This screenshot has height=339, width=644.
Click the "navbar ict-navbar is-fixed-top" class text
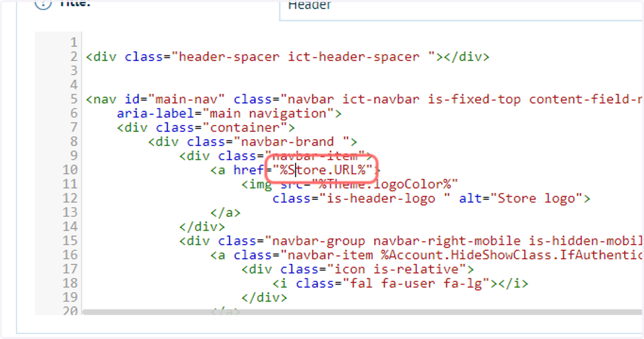point(400,99)
